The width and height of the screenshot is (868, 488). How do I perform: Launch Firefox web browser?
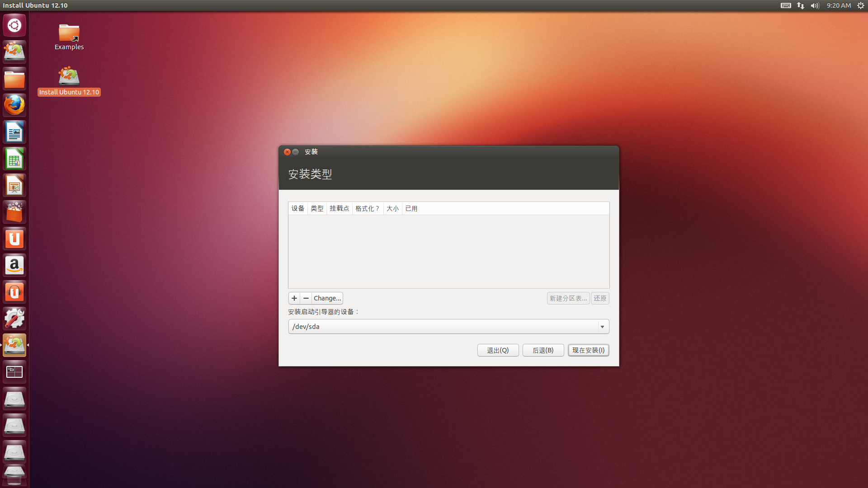pos(14,105)
